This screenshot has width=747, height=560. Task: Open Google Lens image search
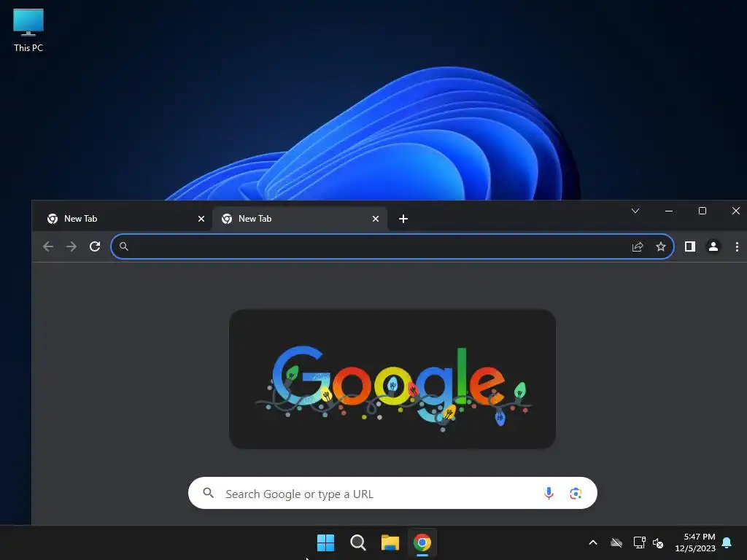575,494
